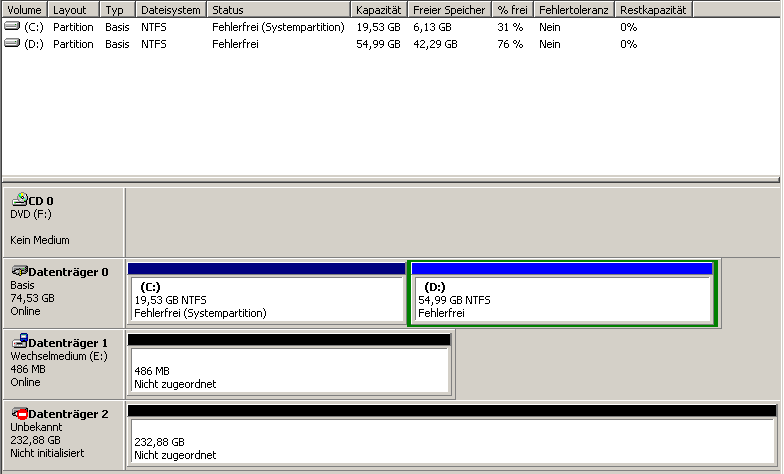Click the 54,99 GB capacity cell in list
The image size is (784, 474).
click(x=378, y=44)
